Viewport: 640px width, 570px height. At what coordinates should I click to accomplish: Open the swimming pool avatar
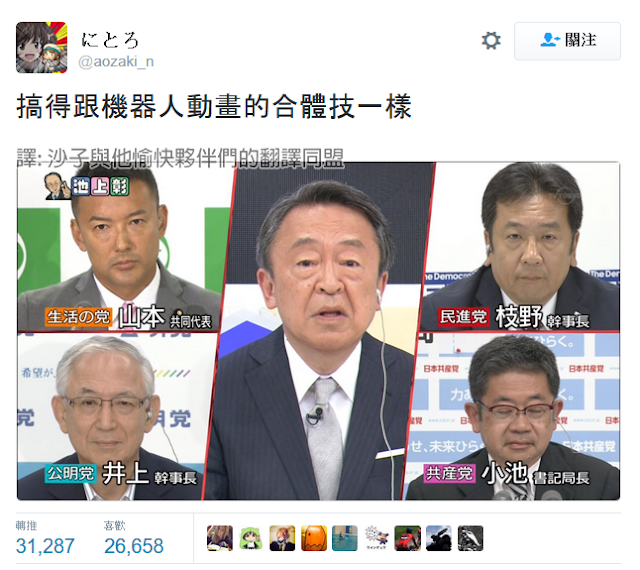point(344,538)
